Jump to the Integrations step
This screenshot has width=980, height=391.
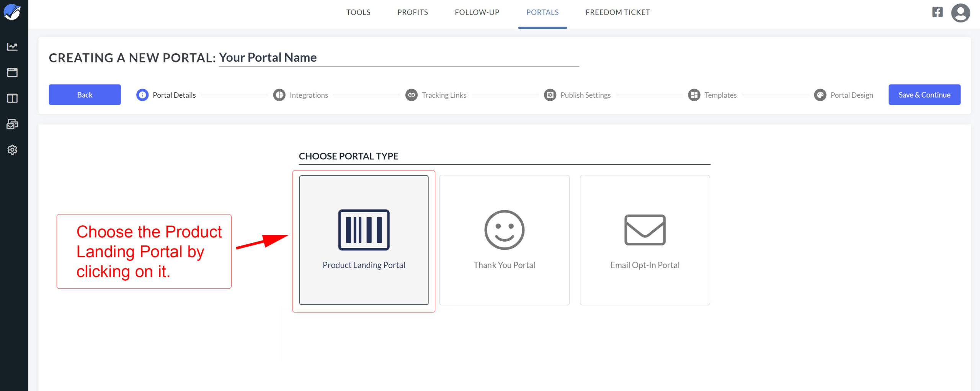[x=301, y=95]
